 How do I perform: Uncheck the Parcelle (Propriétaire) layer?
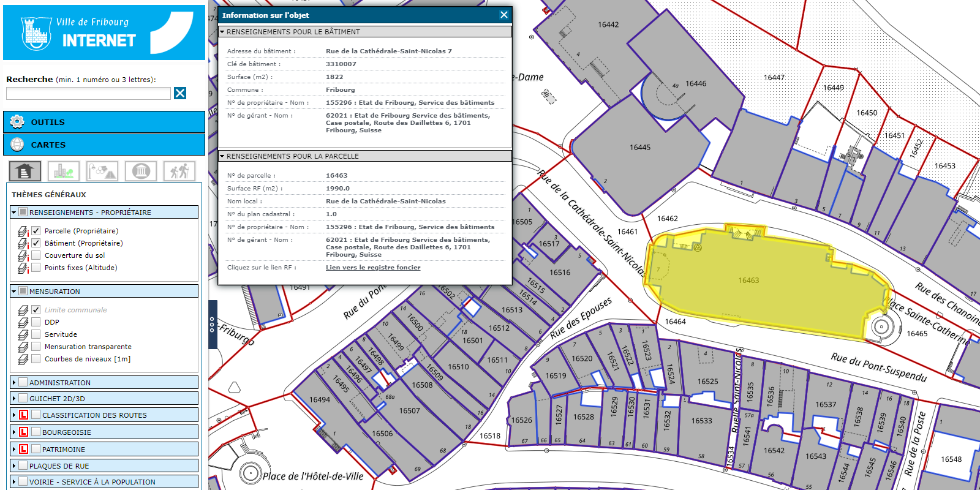click(x=36, y=231)
